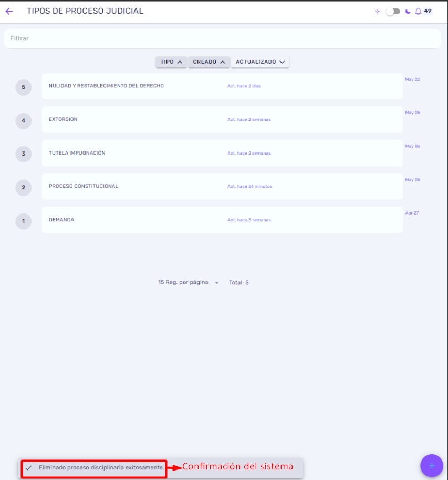The width and height of the screenshot is (448, 480).
Task: Sort by TIPO column
Action: click(171, 62)
